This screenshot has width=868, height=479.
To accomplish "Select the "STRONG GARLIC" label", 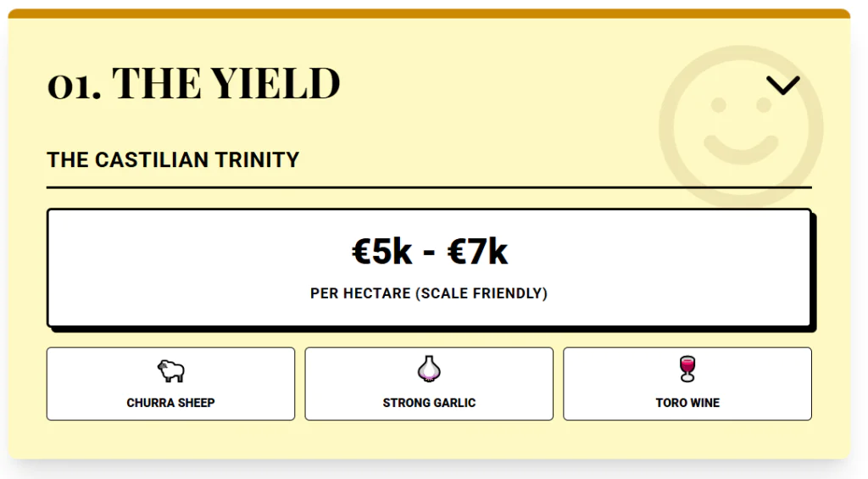I will [x=429, y=403].
